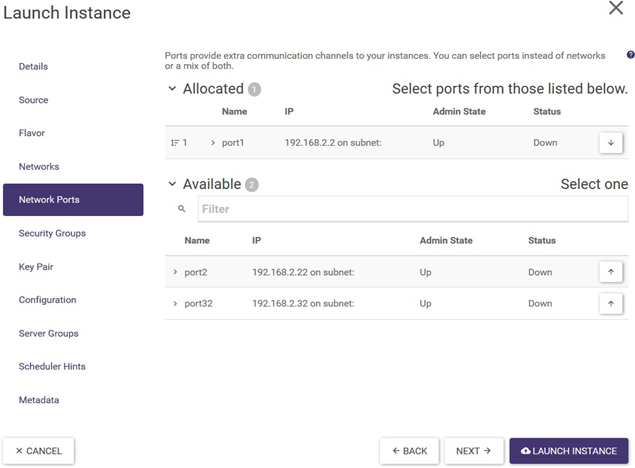Expand port1 row details

(213, 143)
